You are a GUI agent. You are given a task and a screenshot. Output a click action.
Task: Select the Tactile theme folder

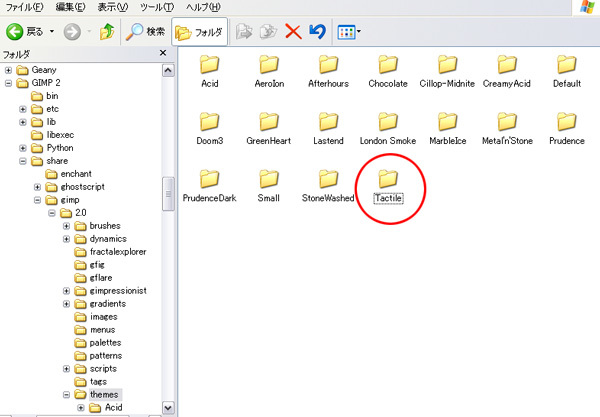pos(387,178)
